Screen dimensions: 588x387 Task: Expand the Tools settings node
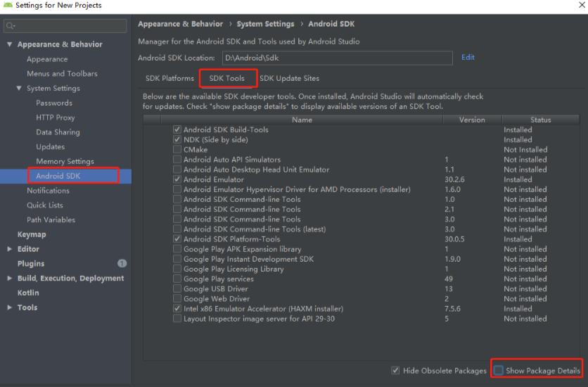click(x=10, y=307)
